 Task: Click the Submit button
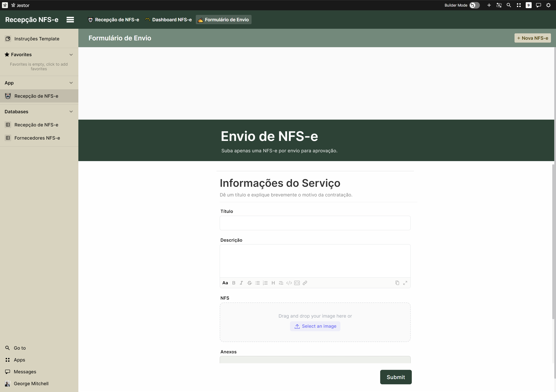coord(396,377)
